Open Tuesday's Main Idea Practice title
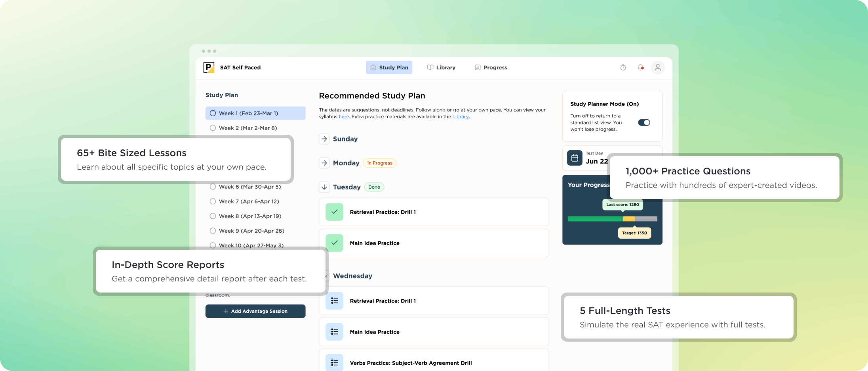 pos(375,243)
